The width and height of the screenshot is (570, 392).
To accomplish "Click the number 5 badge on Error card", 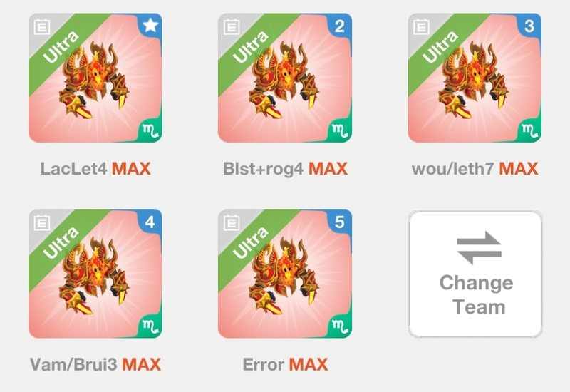I will 340,222.
